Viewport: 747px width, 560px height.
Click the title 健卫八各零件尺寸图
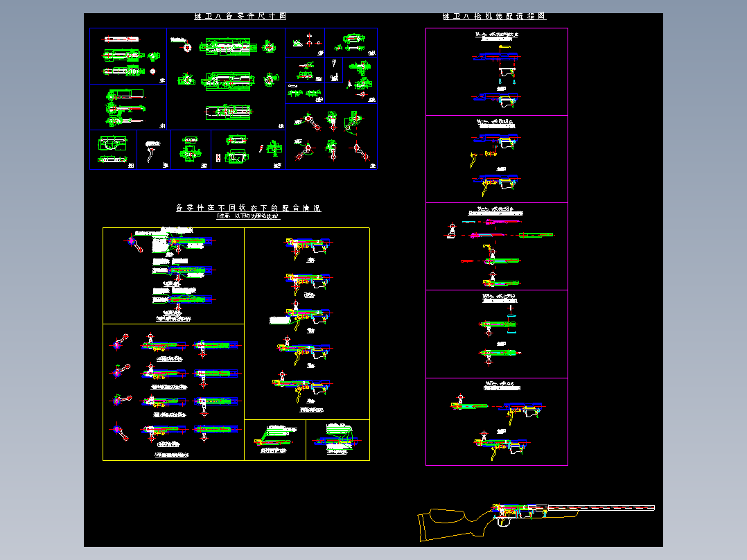[x=240, y=16]
